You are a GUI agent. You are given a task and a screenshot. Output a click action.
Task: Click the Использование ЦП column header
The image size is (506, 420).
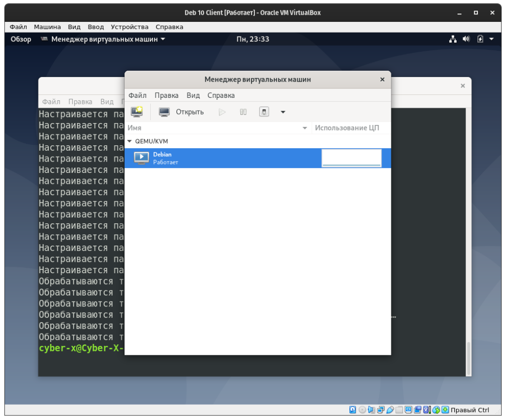[347, 128]
